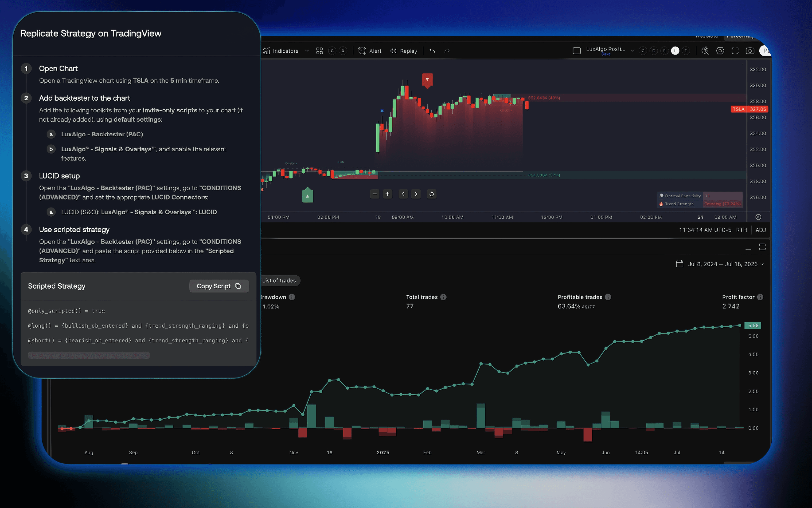Show info for Profit factor
The image size is (812, 508).
coord(760,297)
